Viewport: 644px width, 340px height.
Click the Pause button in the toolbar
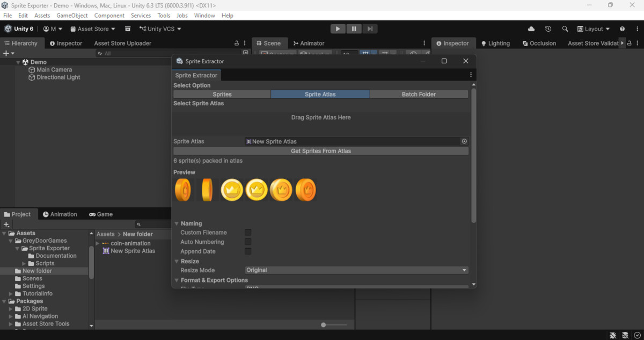354,29
